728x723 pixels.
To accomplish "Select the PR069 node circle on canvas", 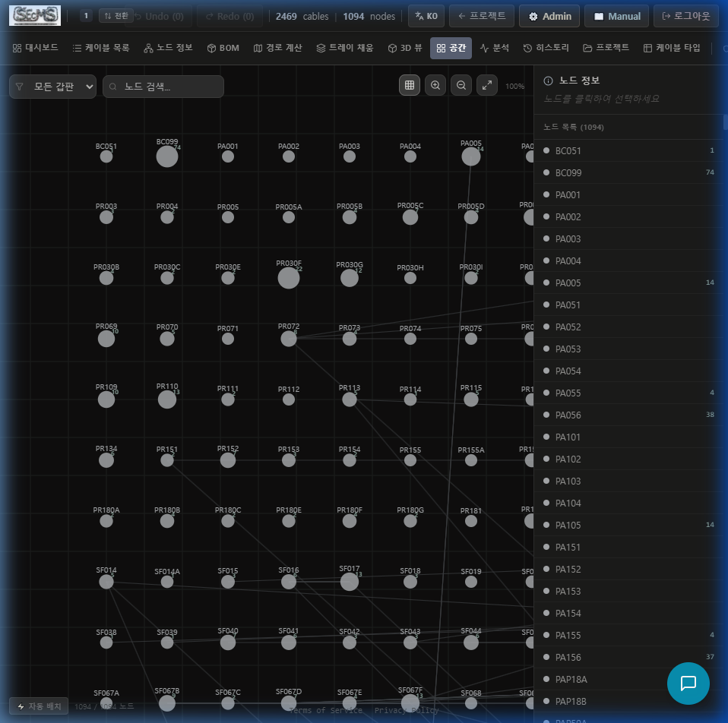I will (x=106, y=339).
